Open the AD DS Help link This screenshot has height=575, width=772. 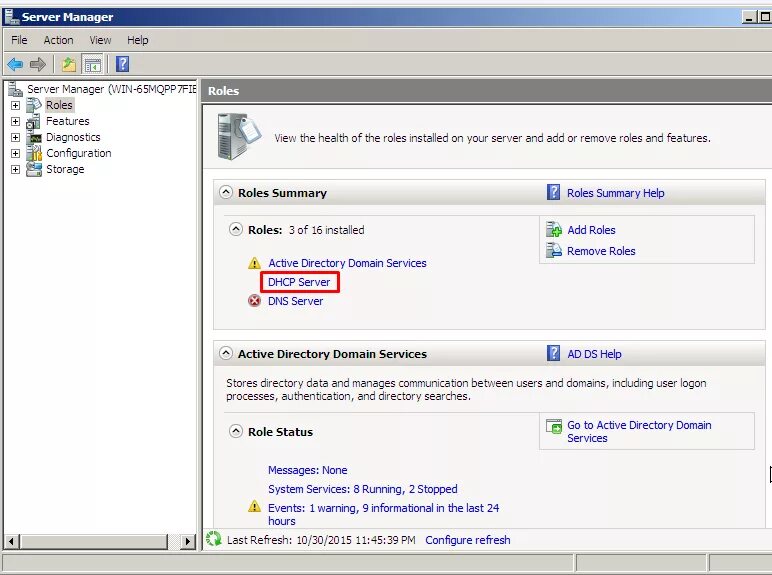coord(594,354)
